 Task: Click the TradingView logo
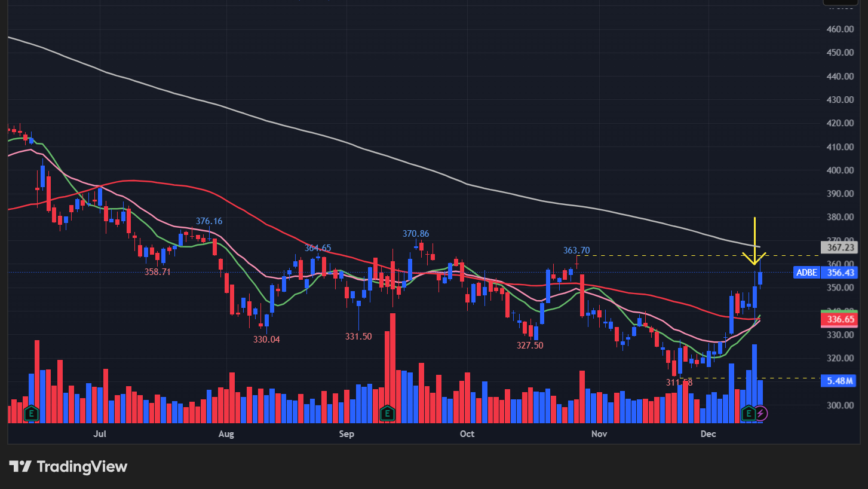click(68, 466)
